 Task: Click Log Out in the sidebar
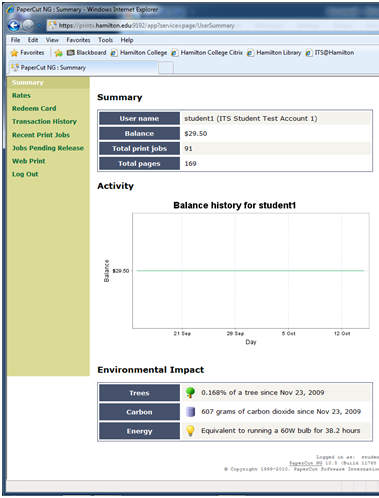point(25,174)
